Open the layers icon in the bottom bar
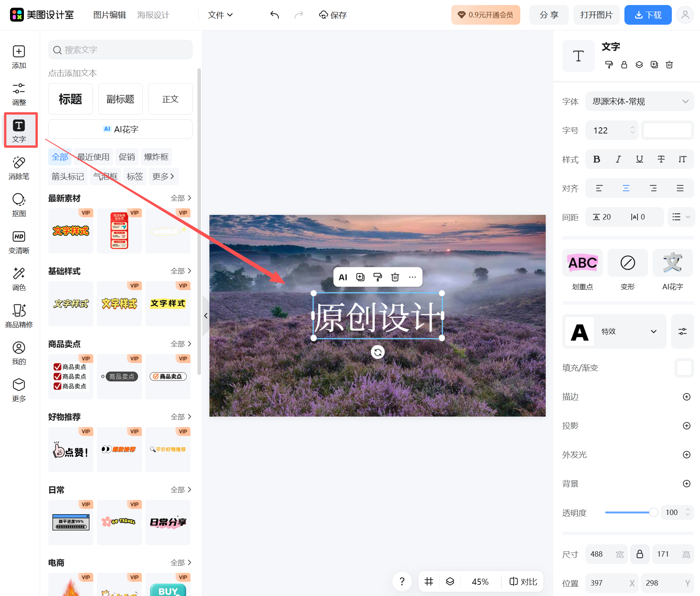 click(x=450, y=581)
